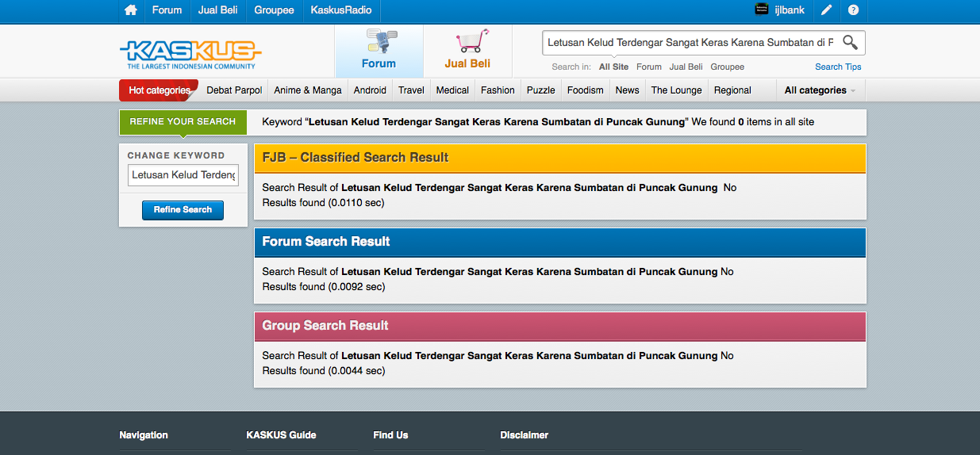The width and height of the screenshot is (980, 455).
Task: Open the Android category
Action: tap(370, 90)
